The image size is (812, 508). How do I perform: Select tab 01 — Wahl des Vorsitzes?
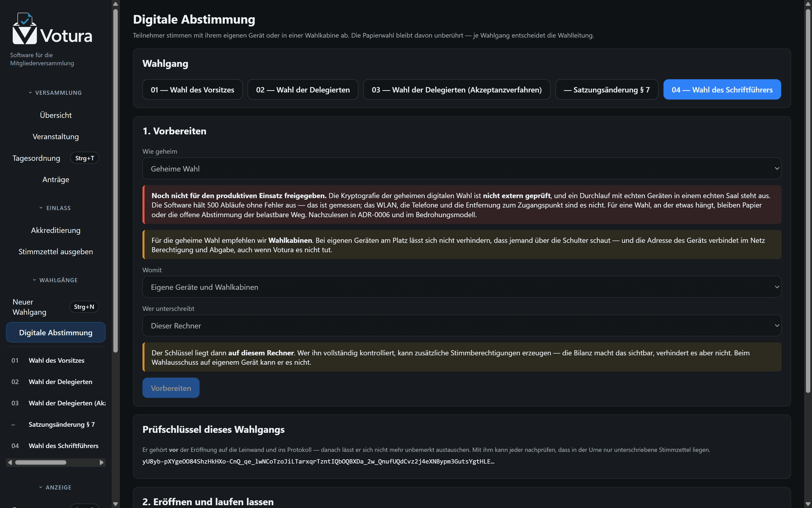click(192, 90)
